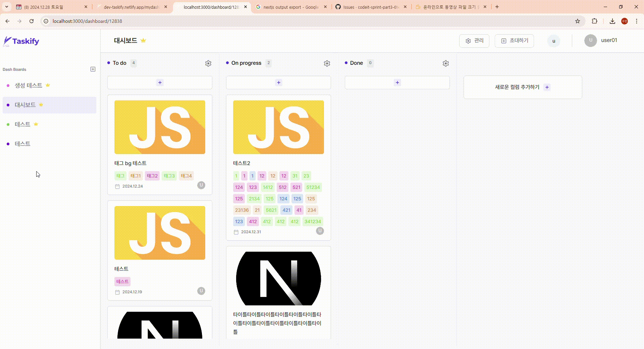Screen dimensions: 644x349
Task: Add a new dashboard in sidebar
Action: point(93,69)
